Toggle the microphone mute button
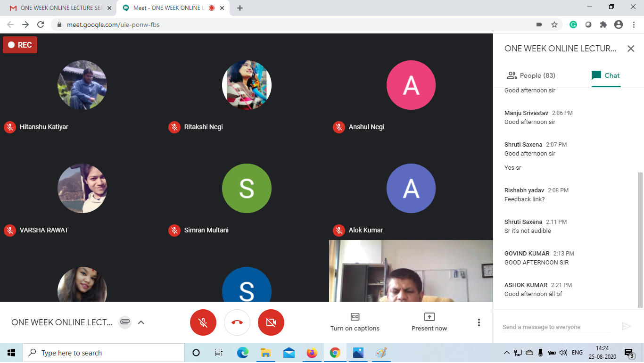644x363 pixels. coord(203,322)
